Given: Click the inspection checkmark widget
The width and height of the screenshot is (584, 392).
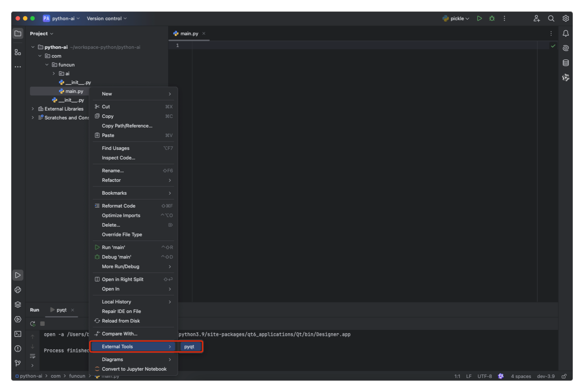Looking at the screenshot, I should pos(553,46).
